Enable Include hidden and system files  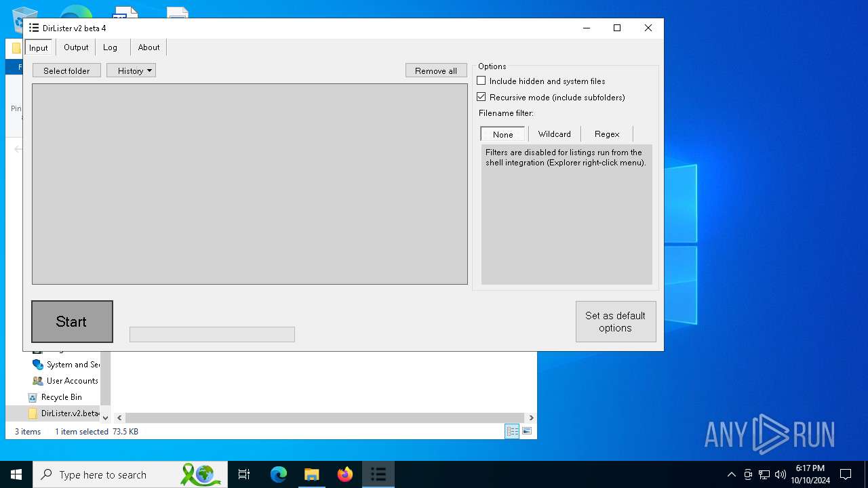point(481,81)
